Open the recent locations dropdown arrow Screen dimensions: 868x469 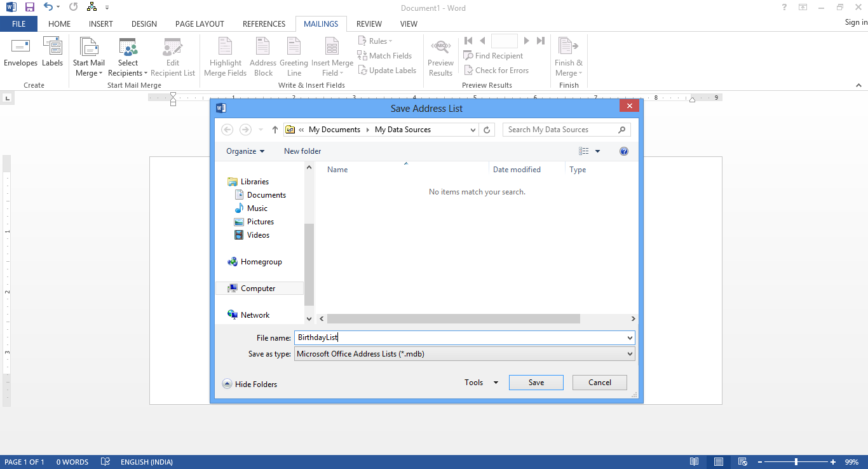(x=261, y=130)
